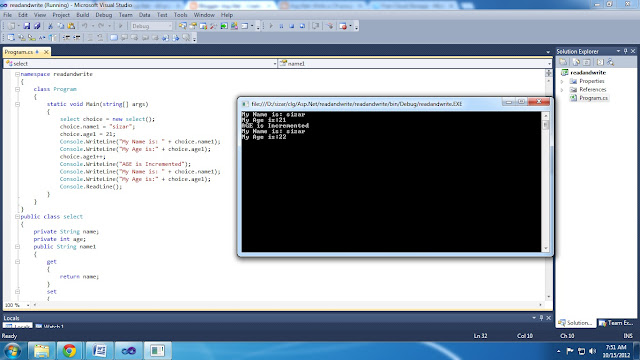Collapse the class Program code block
This screenshot has width=640, height=360.
click(17, 89)
